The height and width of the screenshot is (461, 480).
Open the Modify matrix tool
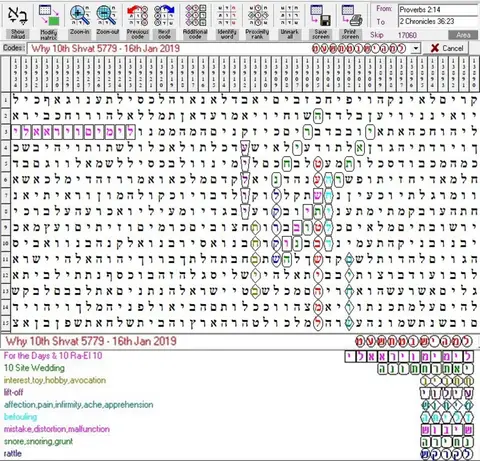(49, 15)
